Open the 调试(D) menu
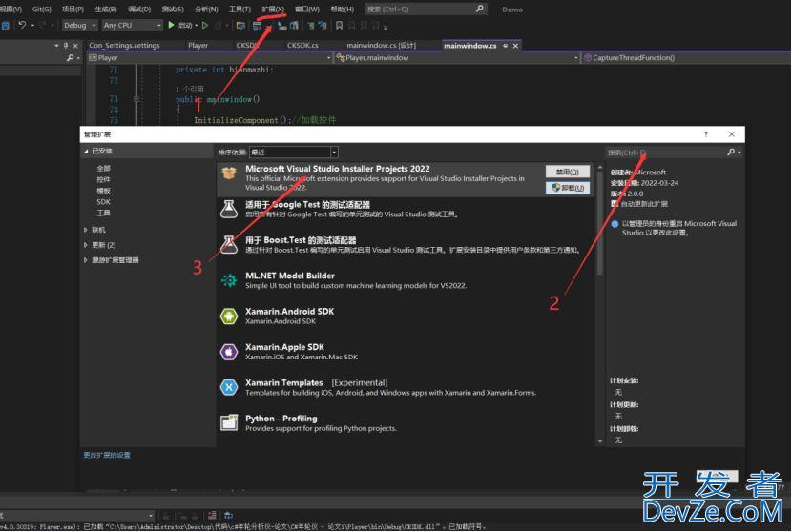This screenshot has width=792, height=532. pos(139,10)
